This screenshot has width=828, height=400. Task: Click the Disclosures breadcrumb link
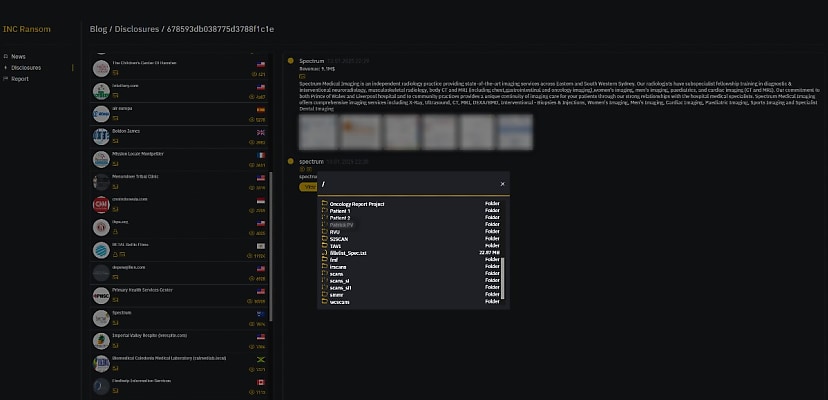click(x=136, y=29)
